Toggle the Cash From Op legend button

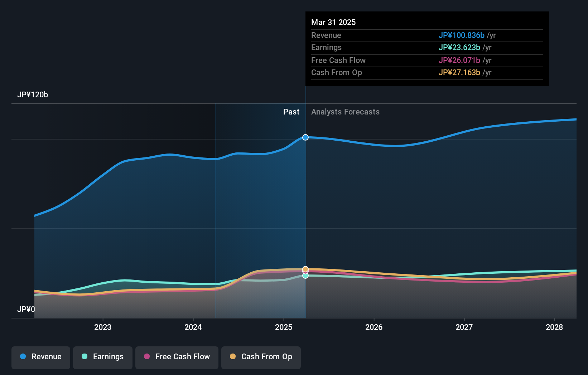(261, 357)
